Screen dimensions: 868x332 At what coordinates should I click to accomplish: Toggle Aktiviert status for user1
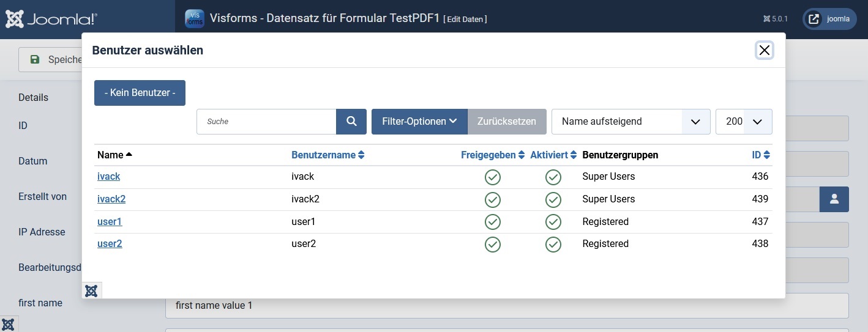click(x=553, y=222)
